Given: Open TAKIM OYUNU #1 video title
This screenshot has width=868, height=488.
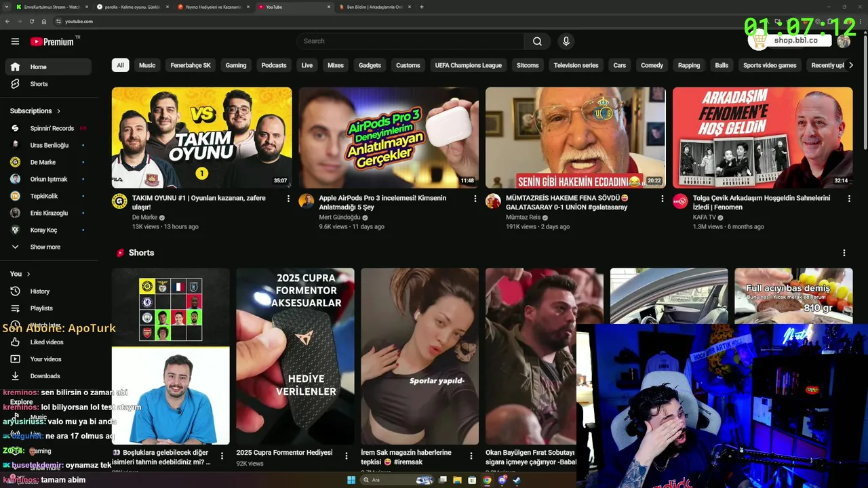Looking at the screenshot, I should (199, 203).
